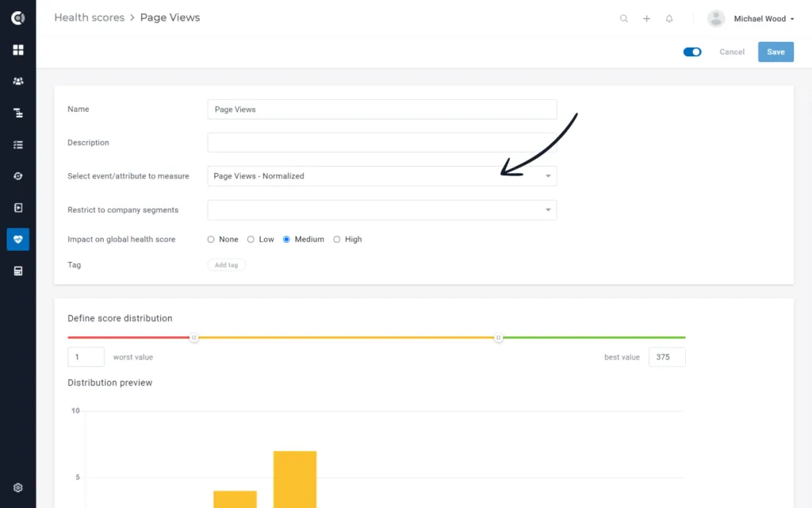Select the High impact radio button
The image size is (812, 508).
336,240
